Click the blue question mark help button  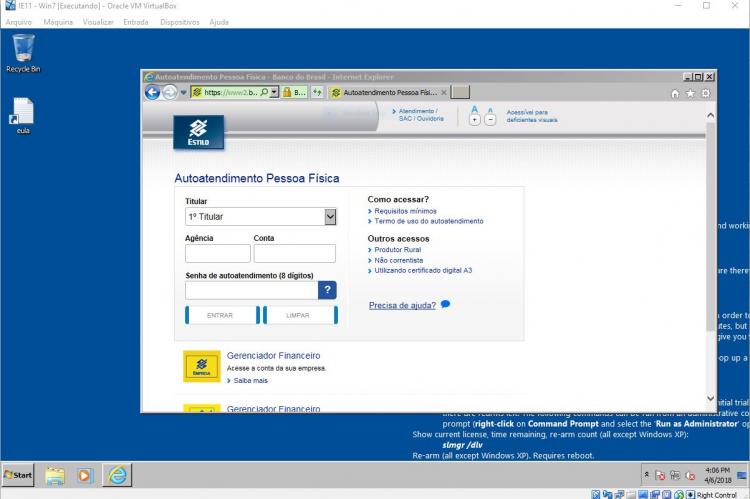click(327, 290)
